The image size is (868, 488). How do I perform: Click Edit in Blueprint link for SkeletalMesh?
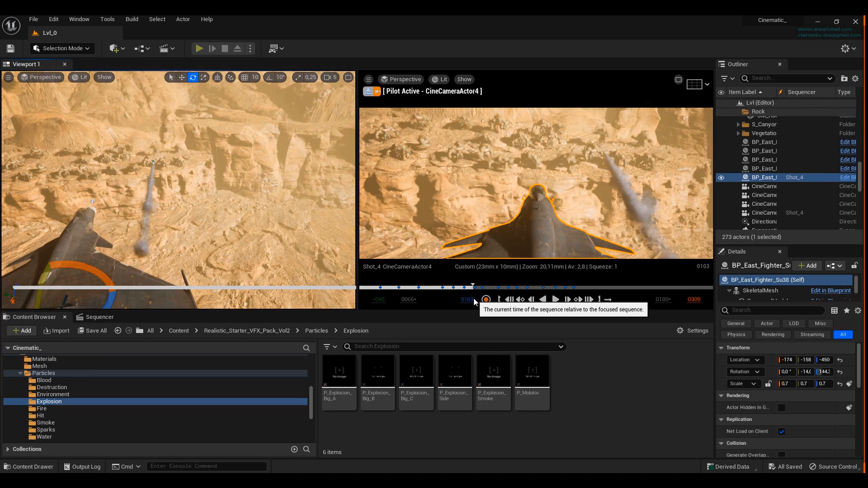(x=830, y=290)
